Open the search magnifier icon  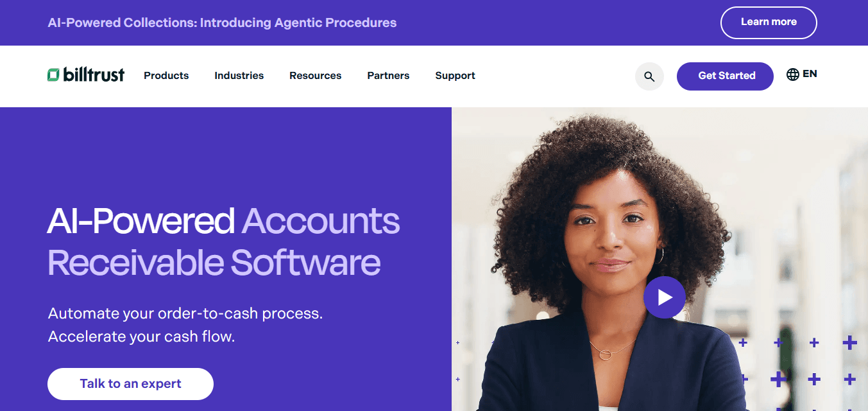[649, 76]
